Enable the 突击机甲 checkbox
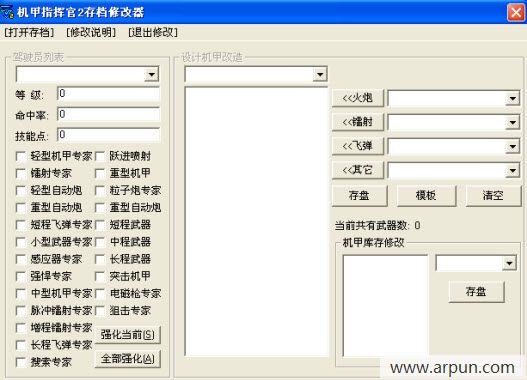Screen dimensions: 527x380 click(100, 277)
